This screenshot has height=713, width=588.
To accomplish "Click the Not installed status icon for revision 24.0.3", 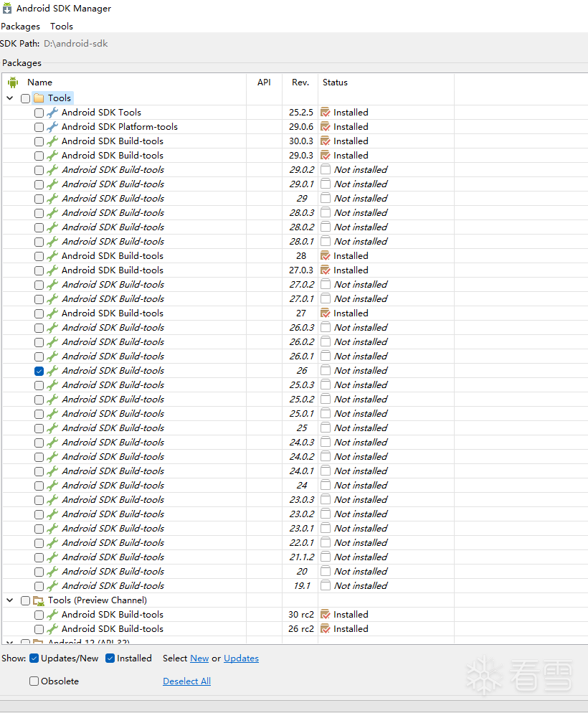I will click(x=326, y=443).
